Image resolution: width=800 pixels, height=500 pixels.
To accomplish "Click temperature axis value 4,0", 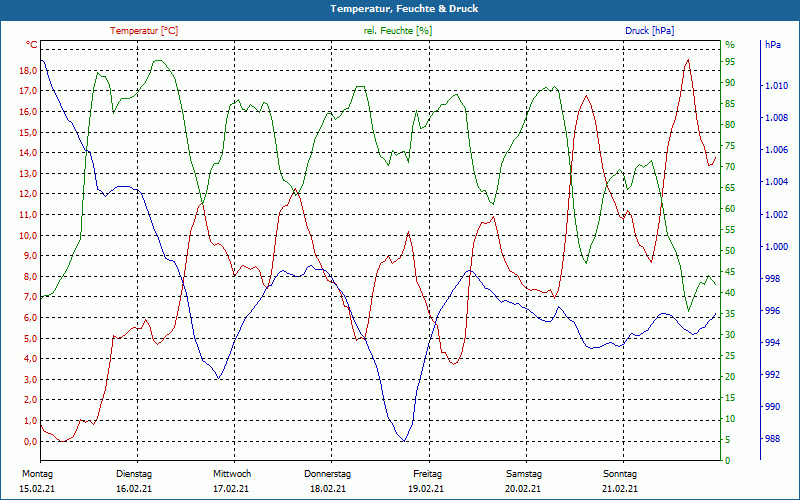I will (x=30, y=359).
